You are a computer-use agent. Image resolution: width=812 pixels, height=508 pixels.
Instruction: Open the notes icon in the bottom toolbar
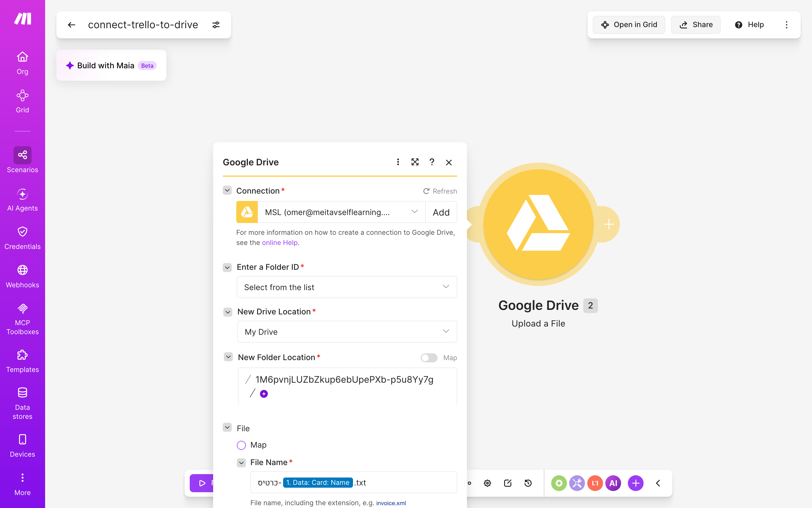tap(508, 483)
